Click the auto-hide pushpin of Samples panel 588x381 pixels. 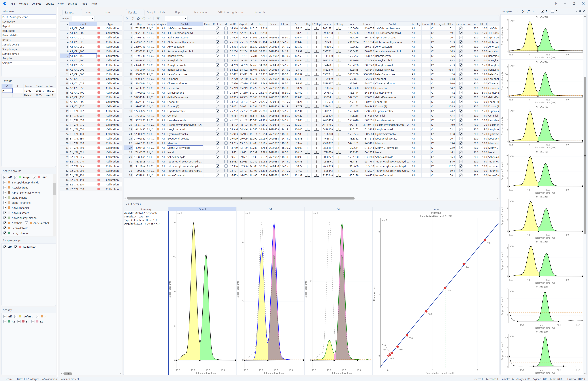(580, 11)
